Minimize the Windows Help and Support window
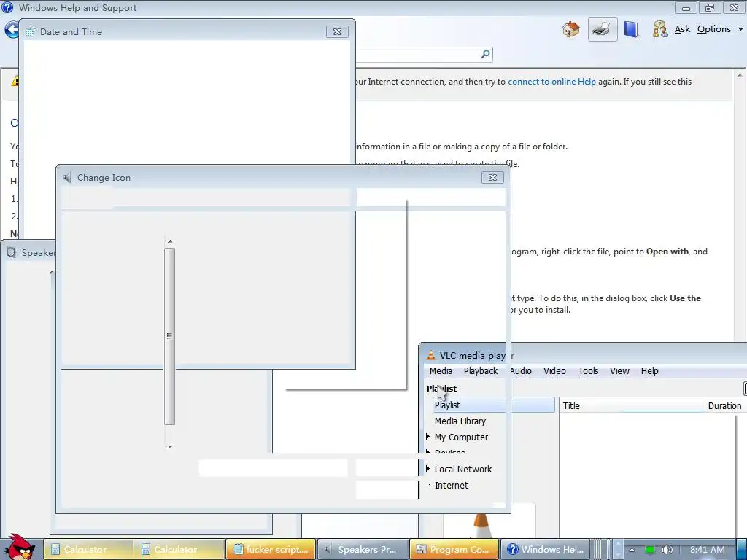This screenshot has height=560, width=747. pyautogui.click(x=686, y=7)
